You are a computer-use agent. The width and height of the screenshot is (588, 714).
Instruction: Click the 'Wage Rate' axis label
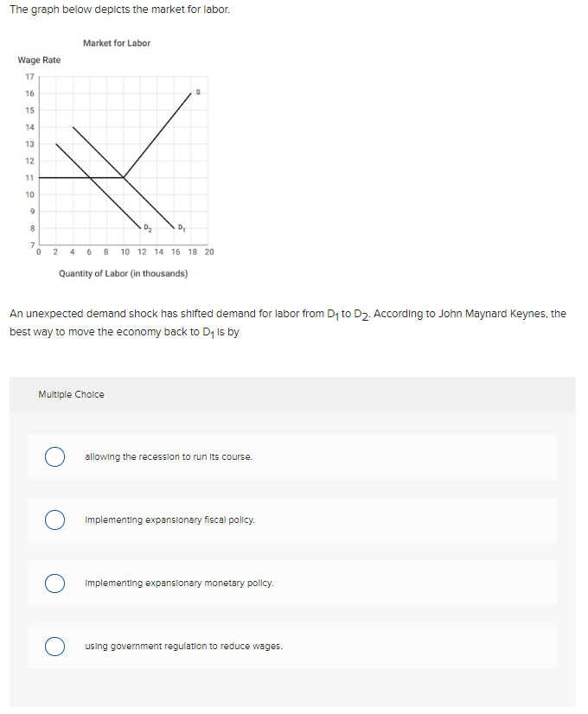point(40,60)
